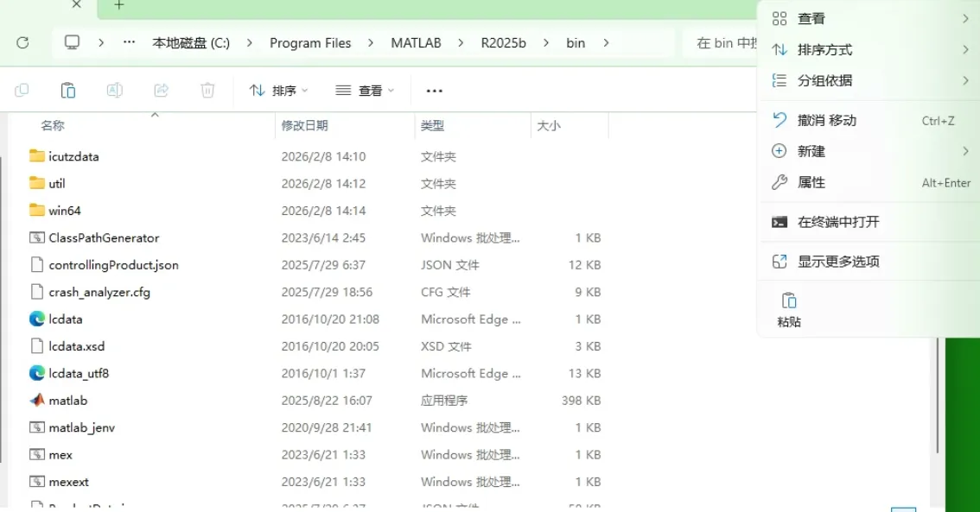980x512 pixels.
Task: Click the Edge icon beside lcdata_utf8
Action: click(x=37, y=373)
